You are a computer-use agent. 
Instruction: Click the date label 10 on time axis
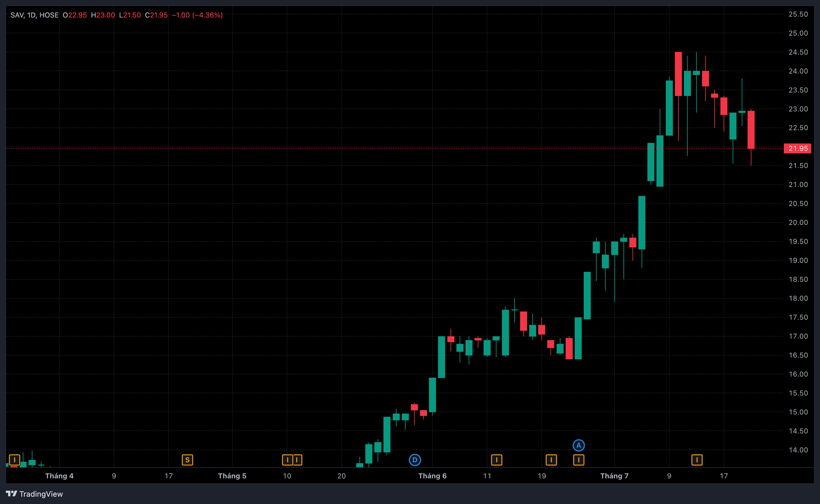point(287,476)
